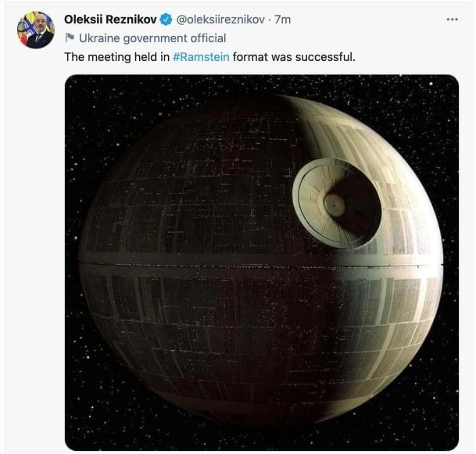476x454 pixels.
Task: Click the bright star in image's upper-right corner
Action: 431,84
